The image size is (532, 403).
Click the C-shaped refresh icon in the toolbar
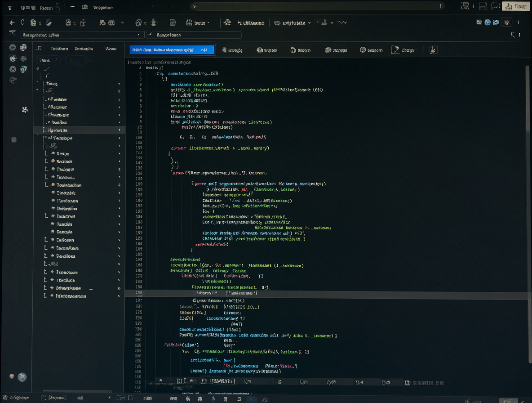click(x=22, y=22)
